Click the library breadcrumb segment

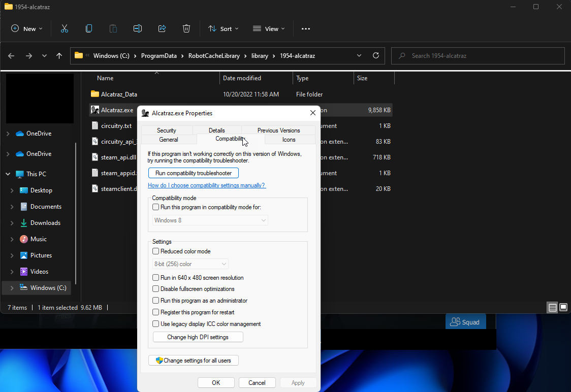[260, 56]
